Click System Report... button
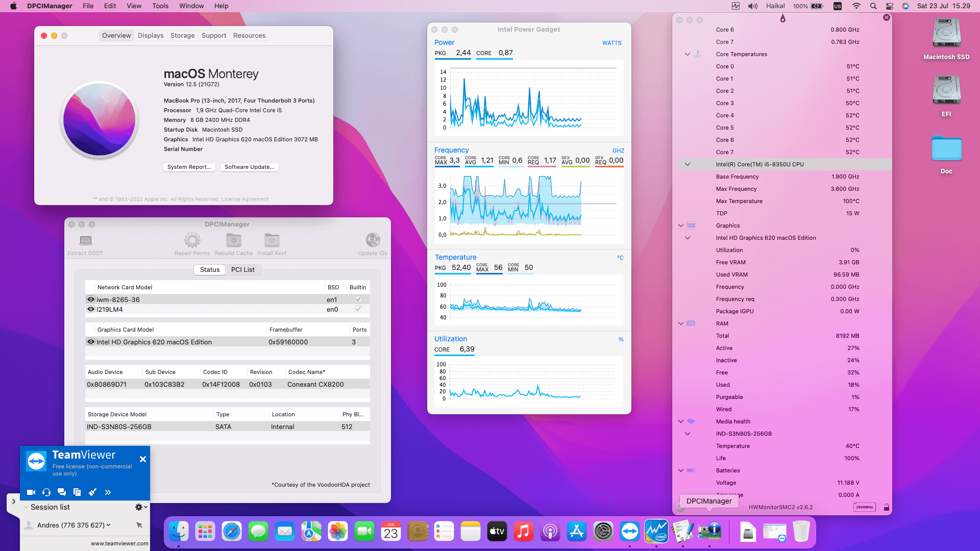Viewport: 980px width, 551px height. [x=189, y=167]
